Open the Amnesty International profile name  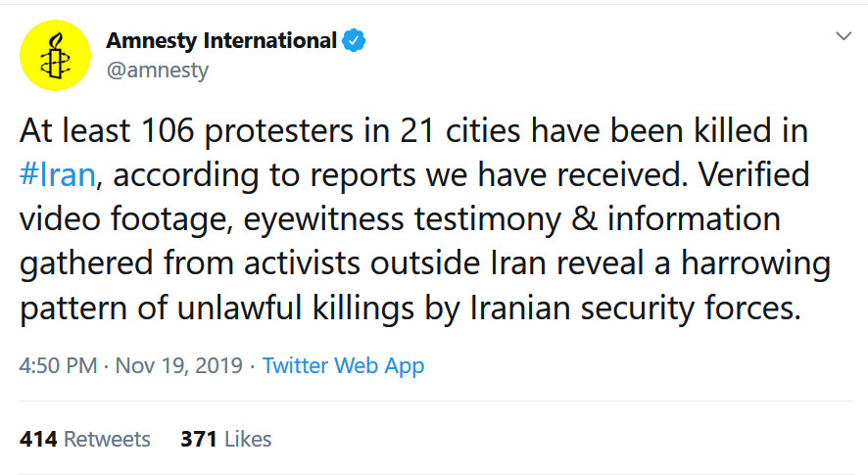point(220,41)
